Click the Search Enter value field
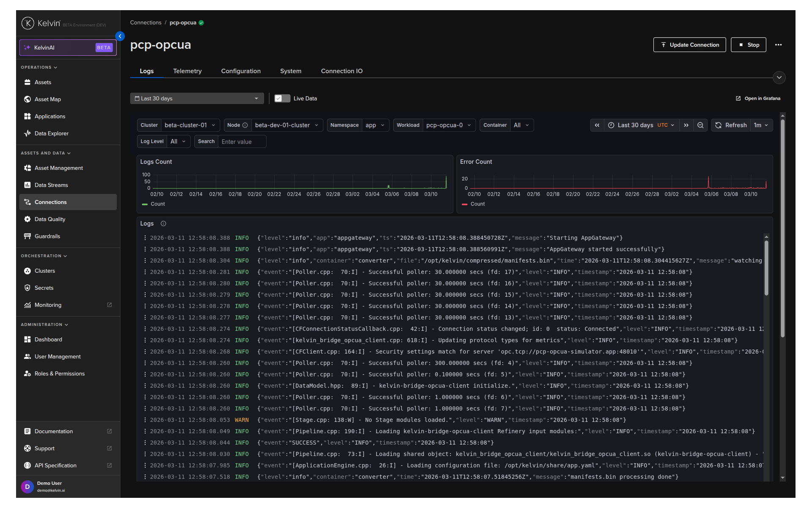 coord(242,142)
